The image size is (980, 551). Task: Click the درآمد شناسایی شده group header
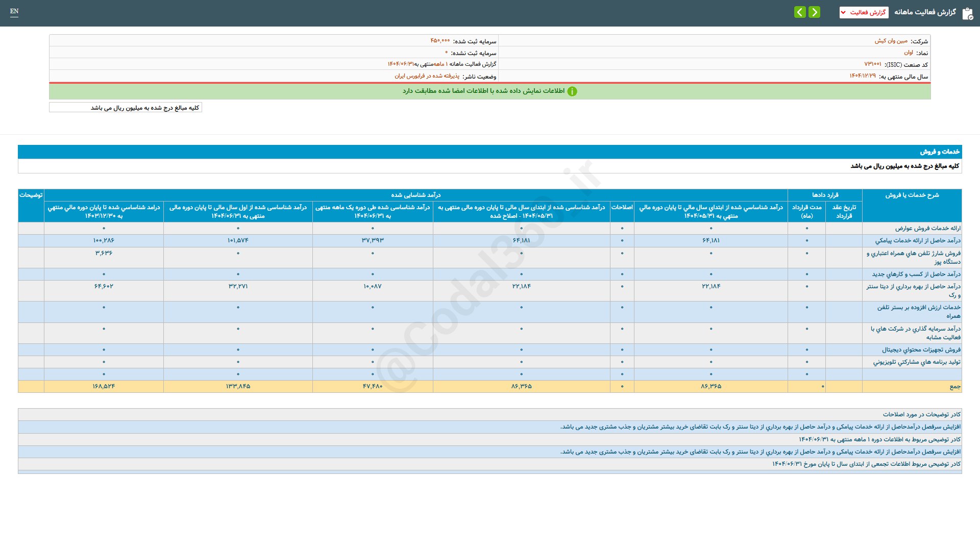(x=415, y=195)
